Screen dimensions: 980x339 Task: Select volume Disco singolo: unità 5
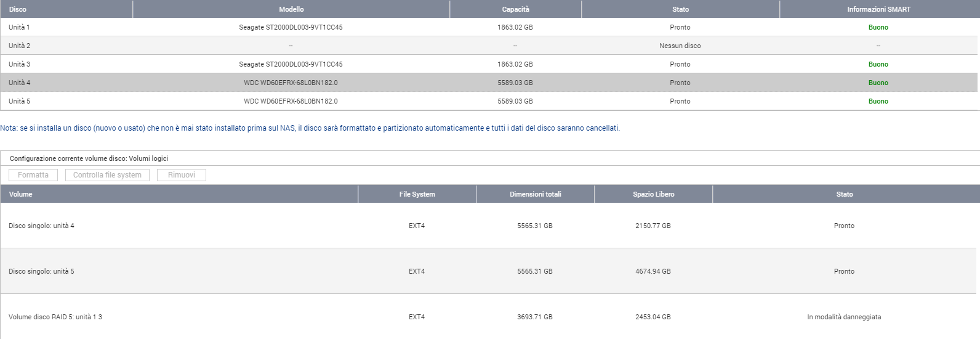pos(41,271)
